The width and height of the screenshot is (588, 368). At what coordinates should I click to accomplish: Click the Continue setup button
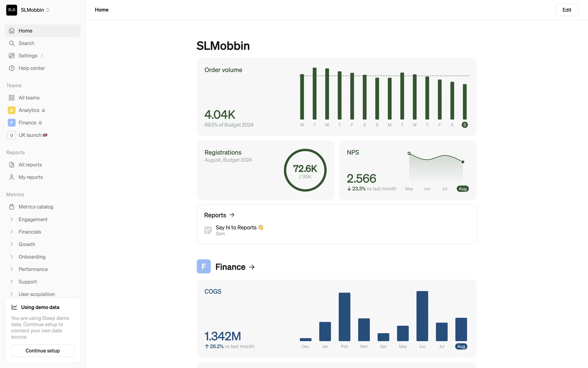tap(43, 351)
